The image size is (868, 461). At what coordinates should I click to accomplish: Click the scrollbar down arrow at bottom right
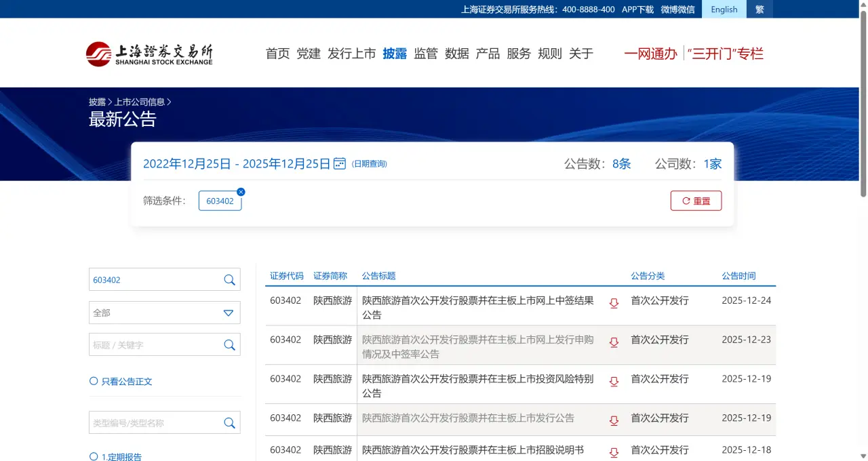pos(863,456)
